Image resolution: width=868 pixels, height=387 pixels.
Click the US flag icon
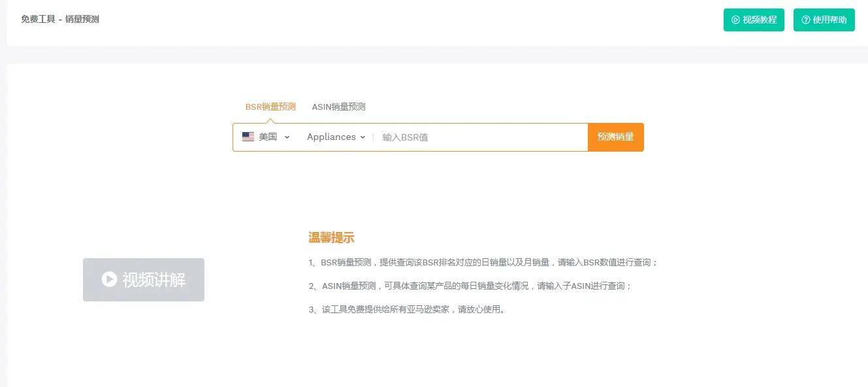point(248,137)
